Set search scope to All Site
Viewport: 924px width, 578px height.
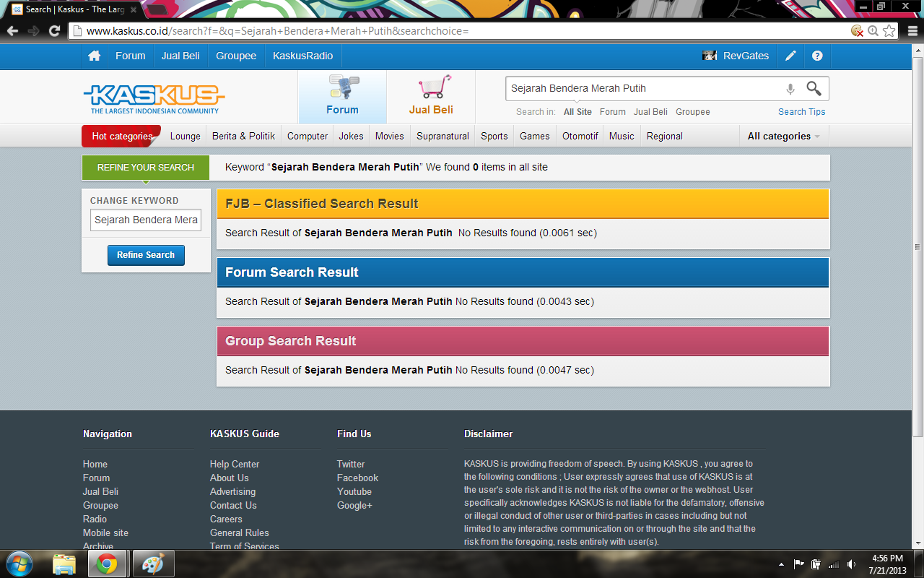pyautogui.click(x=577, y=112)
